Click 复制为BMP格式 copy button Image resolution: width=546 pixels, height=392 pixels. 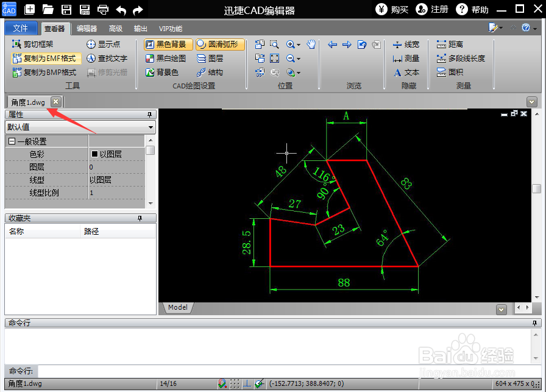click(x=44, y=72)
